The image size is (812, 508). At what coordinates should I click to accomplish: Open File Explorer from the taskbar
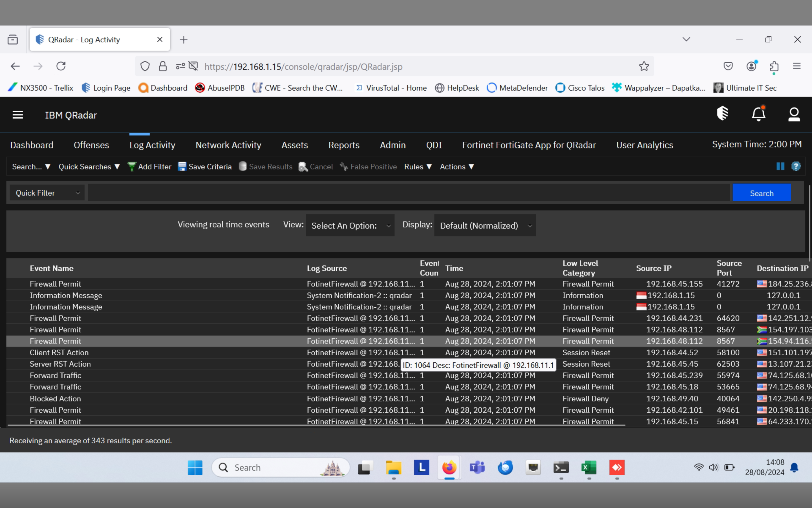pos(393,467)
